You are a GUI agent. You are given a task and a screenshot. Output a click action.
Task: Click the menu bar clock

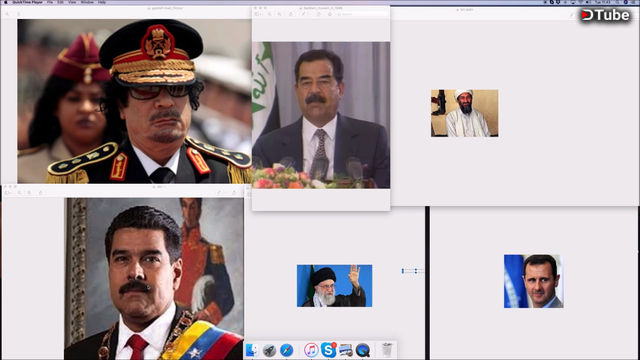tap(602, 2)
